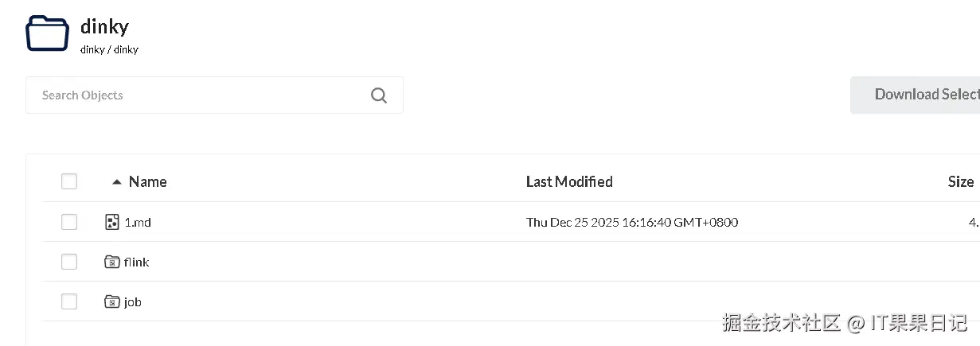Click the magnifier search icon
Viewport: 980px width, 346px height.
click(379, 95)
